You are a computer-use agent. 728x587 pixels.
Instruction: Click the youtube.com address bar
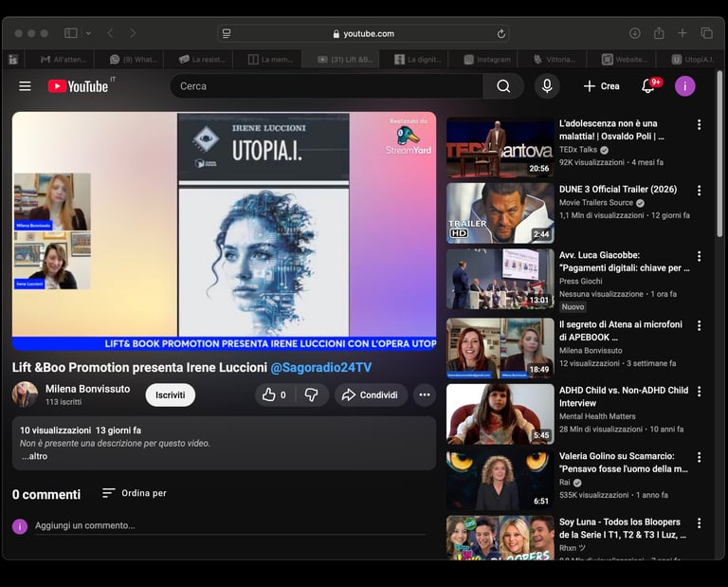(363, 33)
